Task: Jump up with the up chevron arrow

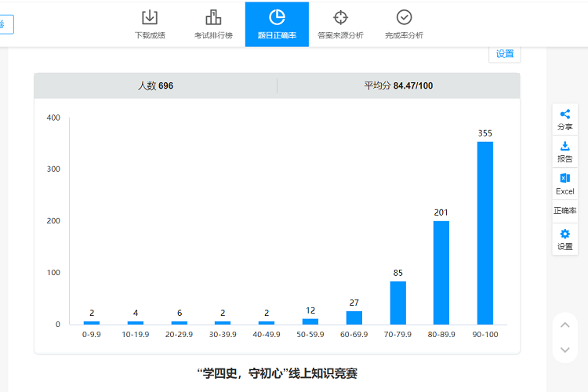Action: pyautogui.click(x=565, y=325)
